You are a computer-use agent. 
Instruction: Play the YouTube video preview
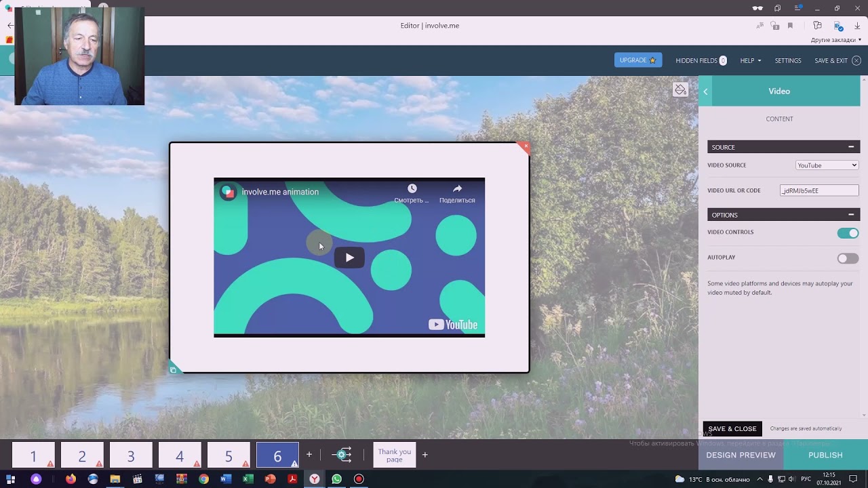349,258
